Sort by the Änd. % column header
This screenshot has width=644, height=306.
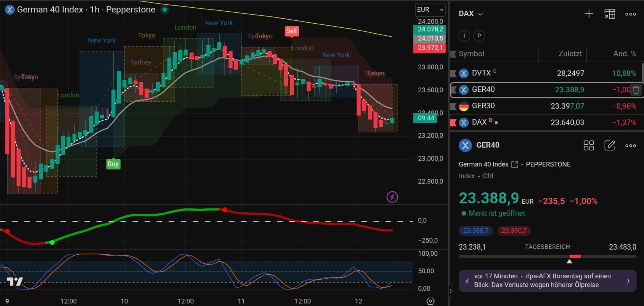(x=624, y=54)
